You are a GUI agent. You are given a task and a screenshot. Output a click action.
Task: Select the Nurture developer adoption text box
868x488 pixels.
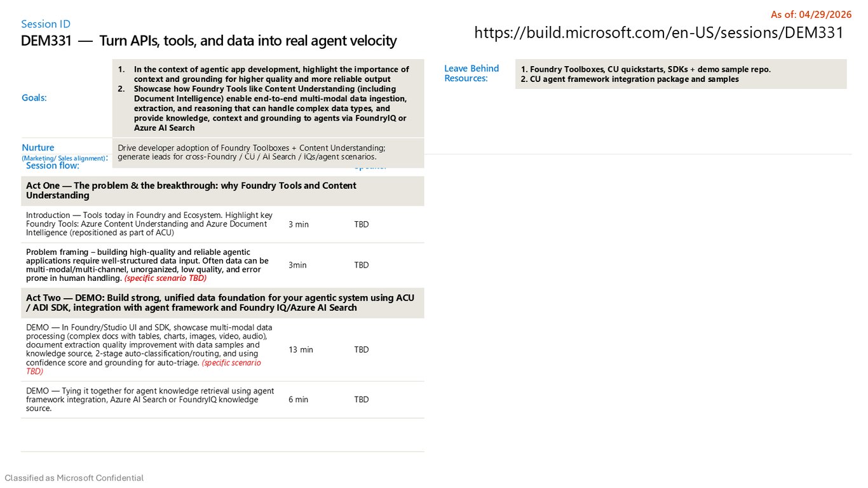click(268, 152)
